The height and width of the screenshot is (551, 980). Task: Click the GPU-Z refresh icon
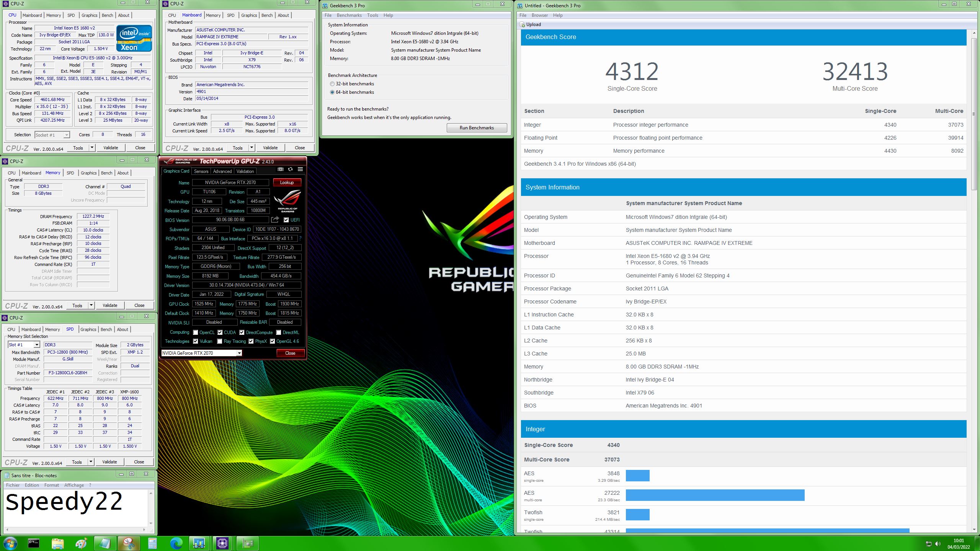point(290,169)
